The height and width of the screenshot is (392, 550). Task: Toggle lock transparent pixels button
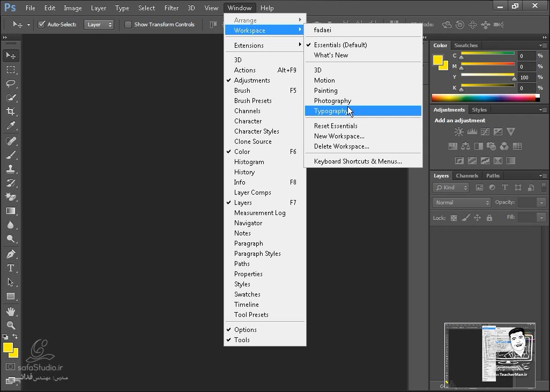click(454, 218)
